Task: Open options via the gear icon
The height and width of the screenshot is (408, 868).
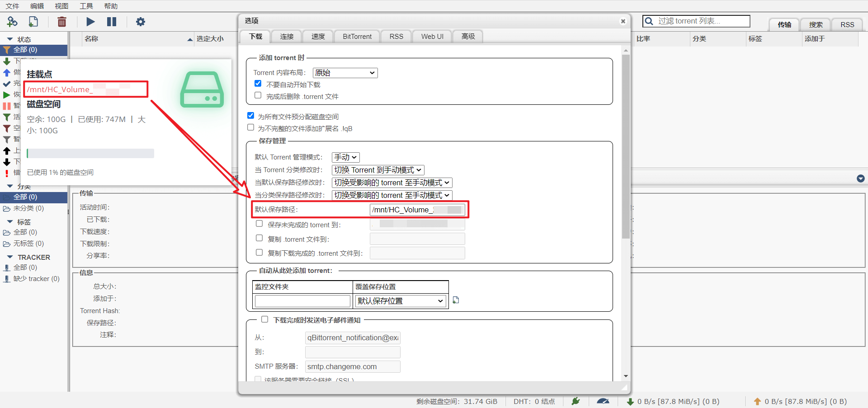Action: [x=141, y=21]
